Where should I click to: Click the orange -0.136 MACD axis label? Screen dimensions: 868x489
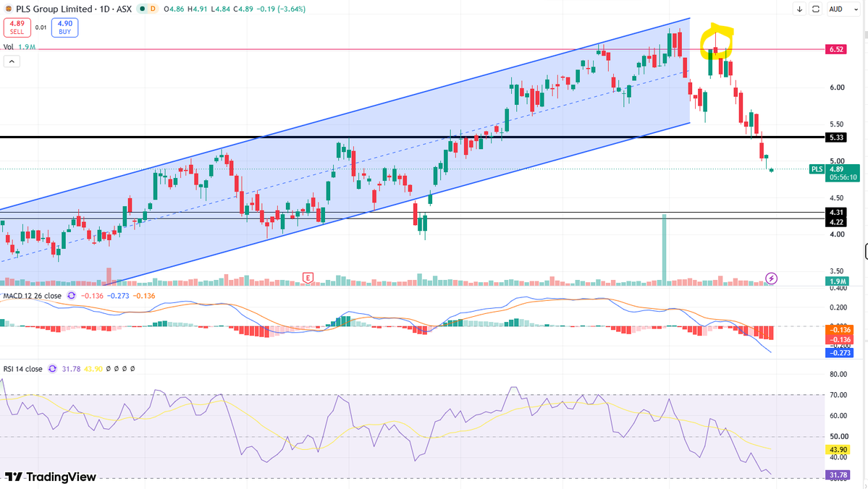click(x=839, y=330)
